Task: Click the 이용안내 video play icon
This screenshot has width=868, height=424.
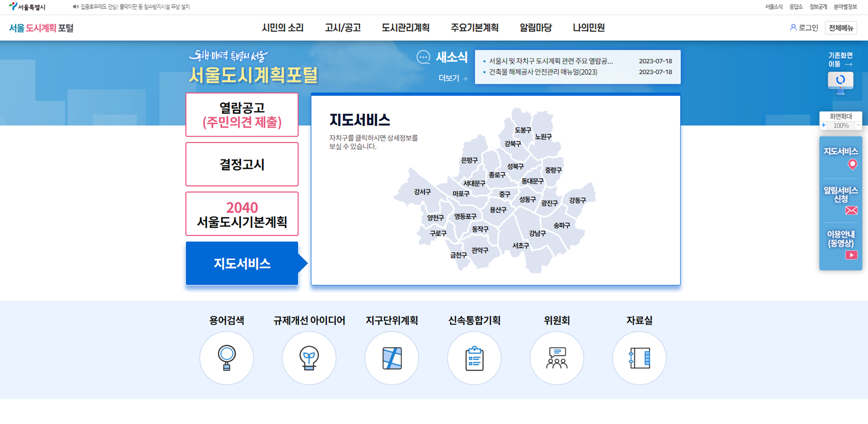Action: coord(852,255)
